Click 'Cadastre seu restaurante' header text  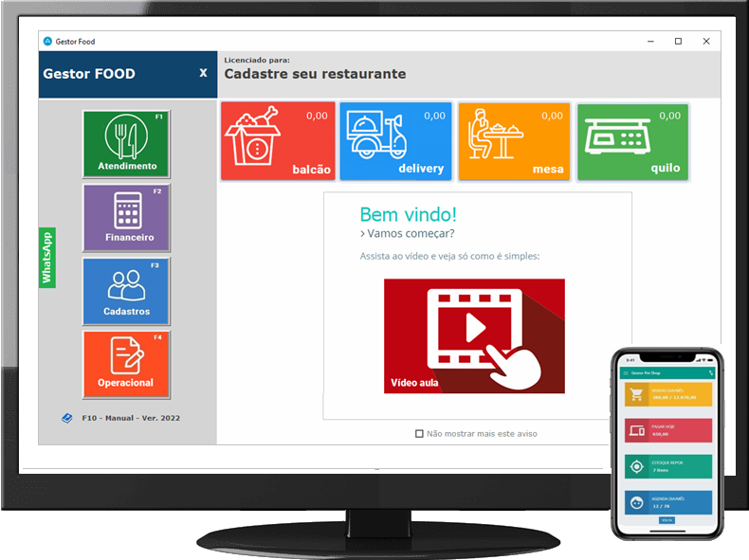315,74
